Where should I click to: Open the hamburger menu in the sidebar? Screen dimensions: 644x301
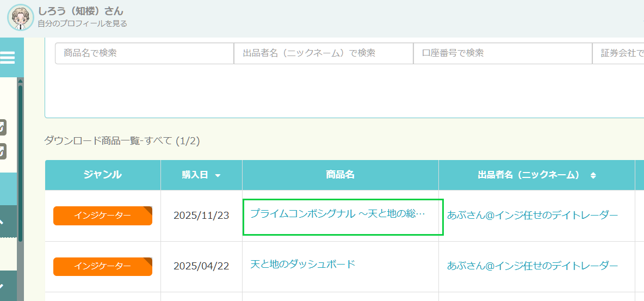point(8,57)
